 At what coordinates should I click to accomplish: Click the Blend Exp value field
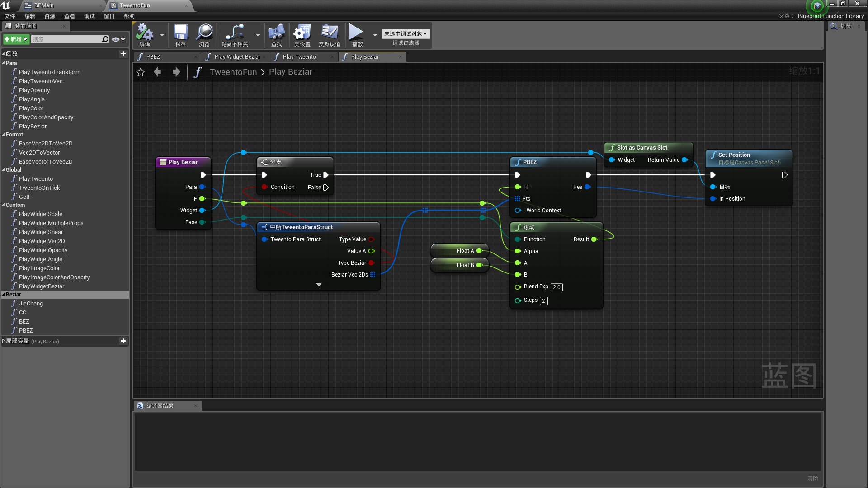coord(557,287)
